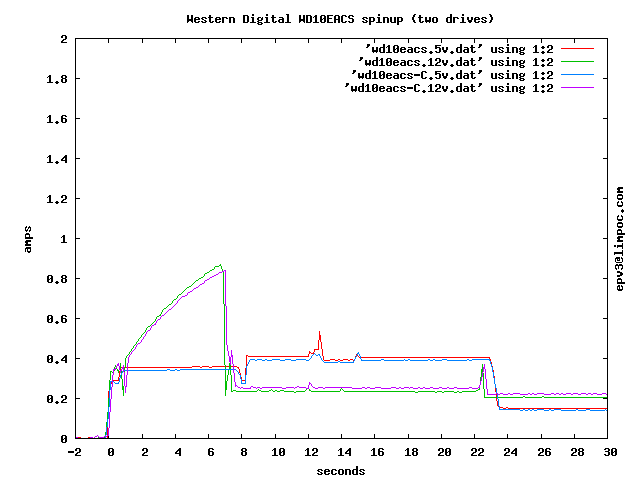Click the green curve's peak near 0.87 amps
The height and width of the screenshot is (480, 640).
pos(220,265)
